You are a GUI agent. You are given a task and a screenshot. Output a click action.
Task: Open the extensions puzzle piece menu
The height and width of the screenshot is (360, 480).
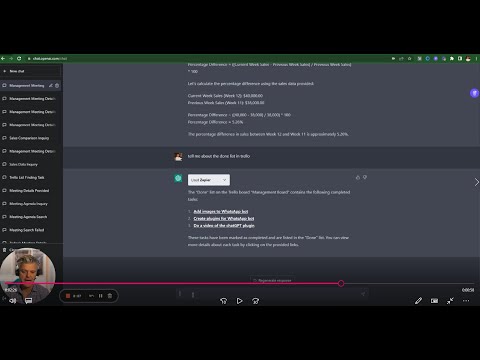pyautogui.click(x=452, y=59)
